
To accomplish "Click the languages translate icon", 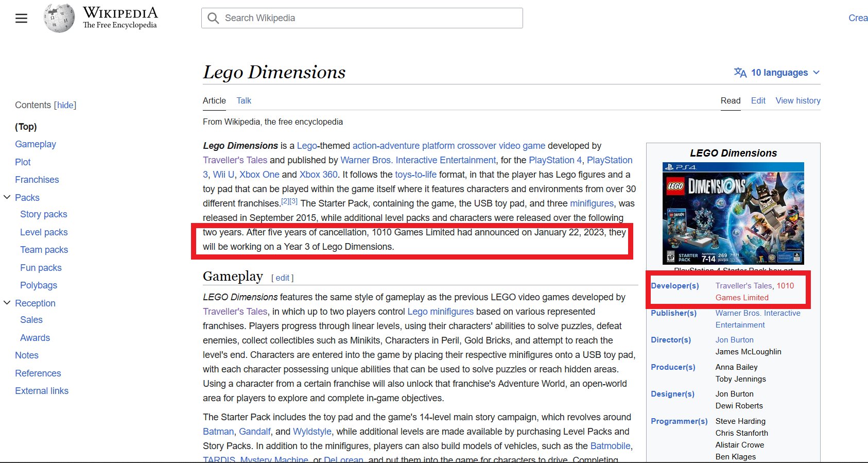I will click(740, 73).
